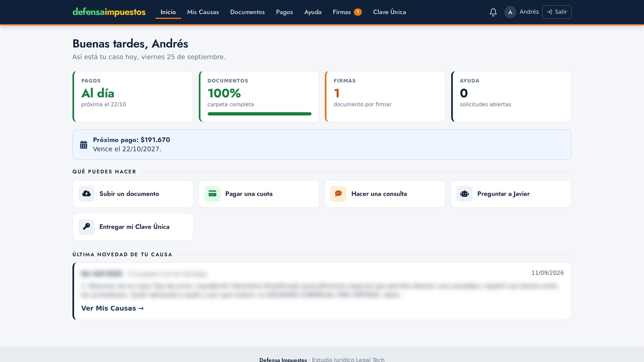Open the Firmas documento por firmar card
The image size is (644, 362).
(385, 97)
